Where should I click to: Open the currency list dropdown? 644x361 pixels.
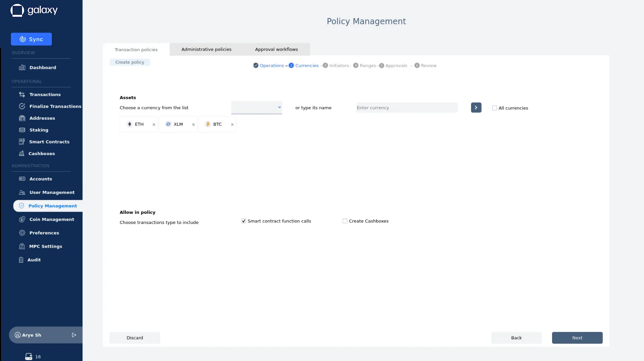(257, 108)
